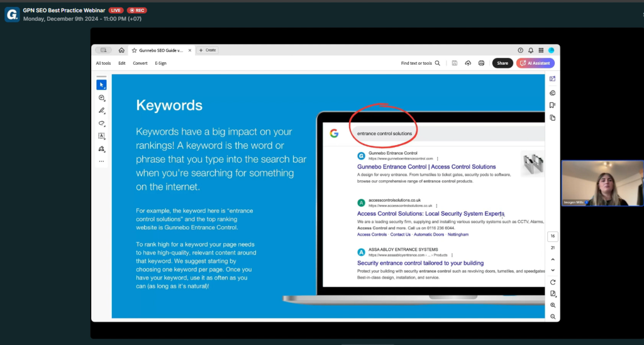Select the arrow selection tool
This screenshot has width=644, height=345.
click(101, 85)
